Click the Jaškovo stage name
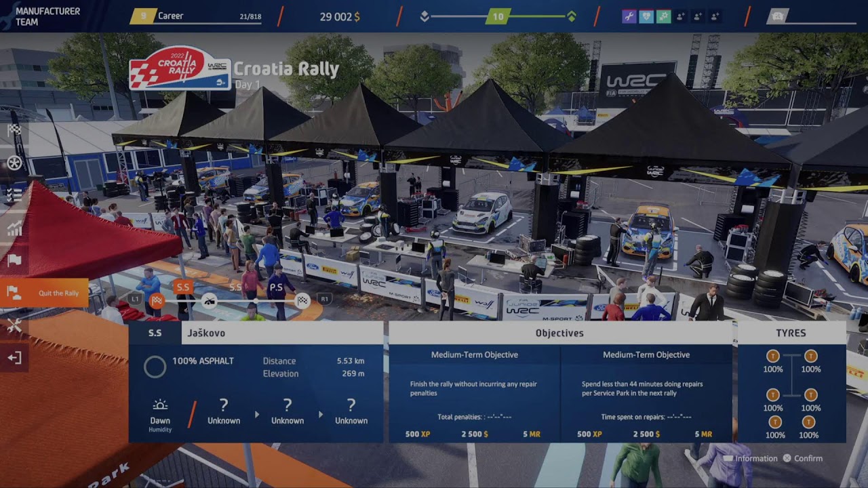The image size is (868, 488). click(x=206, y=333)
